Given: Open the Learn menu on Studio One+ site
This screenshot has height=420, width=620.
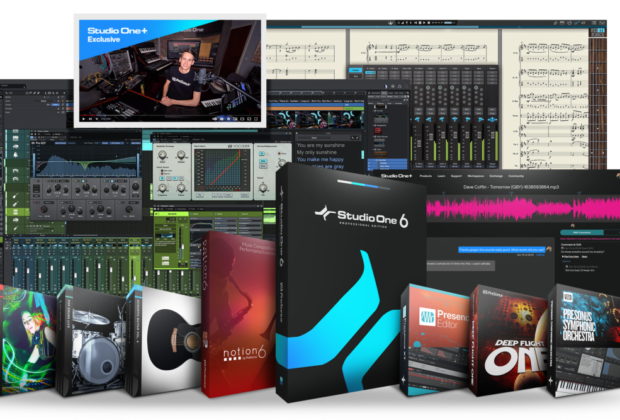Looking at the screenshot, I should tap(441, 176).
